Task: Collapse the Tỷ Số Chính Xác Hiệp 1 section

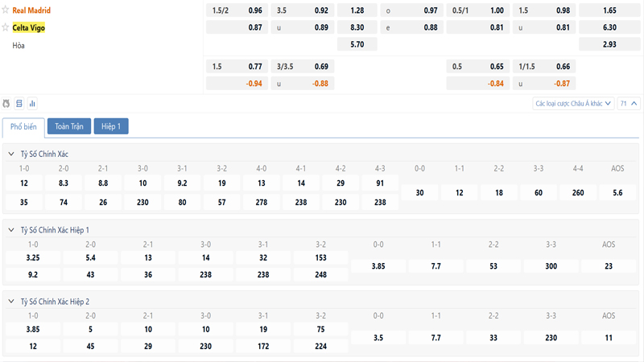Action: click(x=10, y=230)
